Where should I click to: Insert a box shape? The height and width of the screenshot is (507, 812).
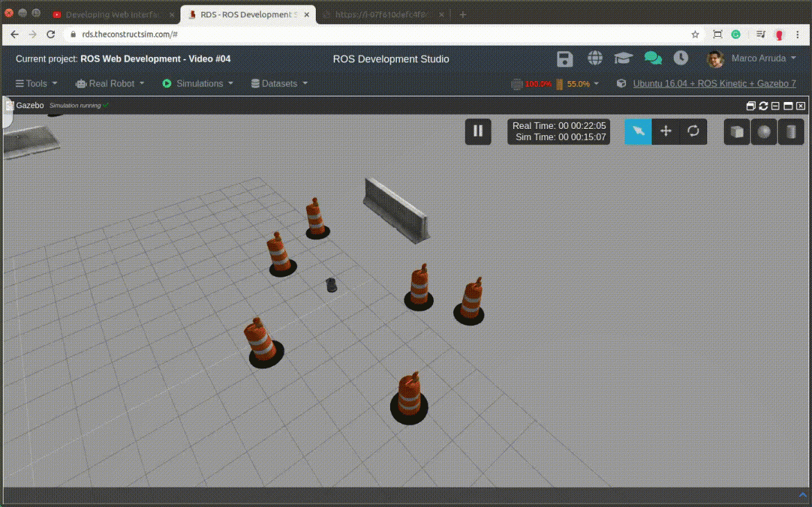coord(737,131)
